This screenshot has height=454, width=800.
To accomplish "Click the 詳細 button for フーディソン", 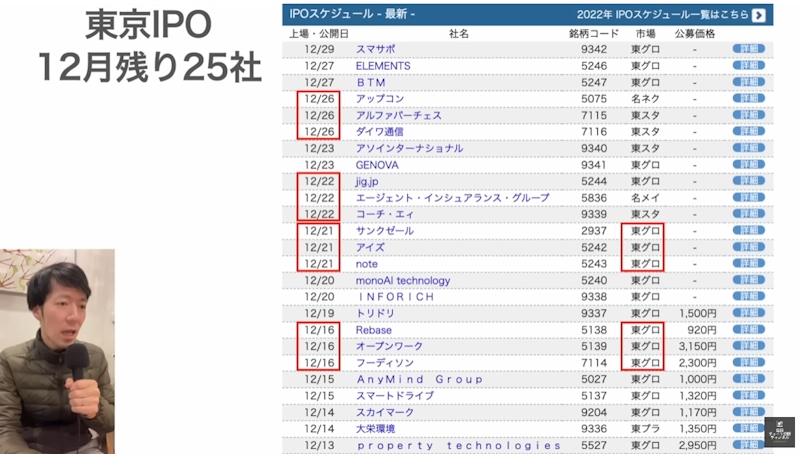I will coord(748,362).
